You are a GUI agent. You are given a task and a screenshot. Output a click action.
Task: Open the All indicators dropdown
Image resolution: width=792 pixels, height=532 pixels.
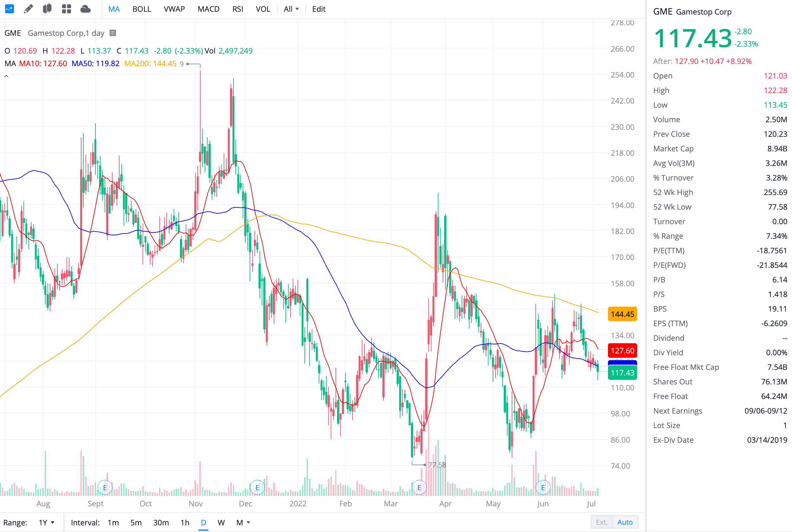pos(291,9)
